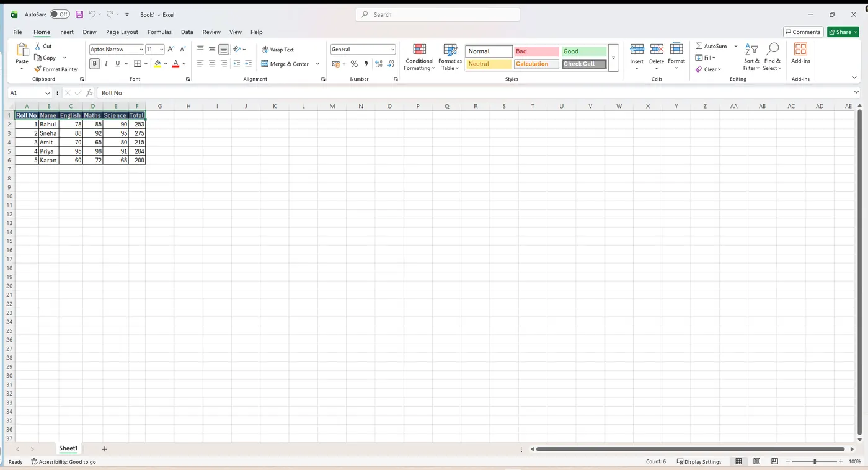This screenshot has width=868, height=470.
Task: Click the Save disk icon
Action: click(x=79, y=14)
